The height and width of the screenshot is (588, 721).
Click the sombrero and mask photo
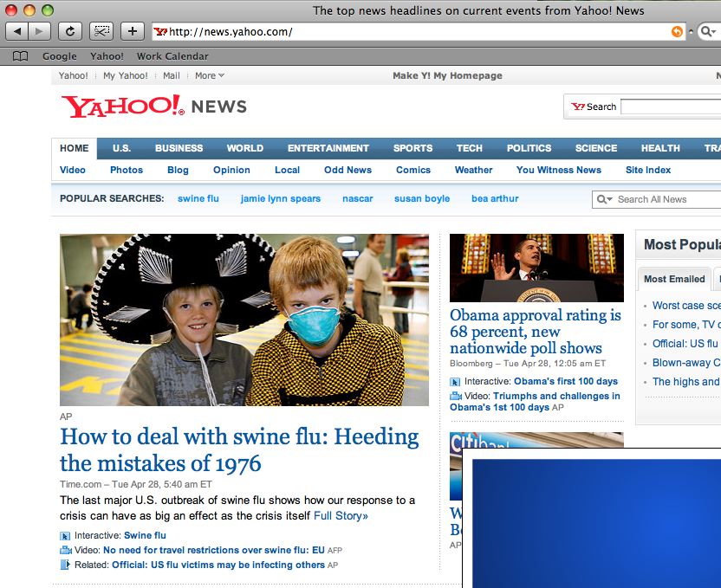click(x=244, y=320)
